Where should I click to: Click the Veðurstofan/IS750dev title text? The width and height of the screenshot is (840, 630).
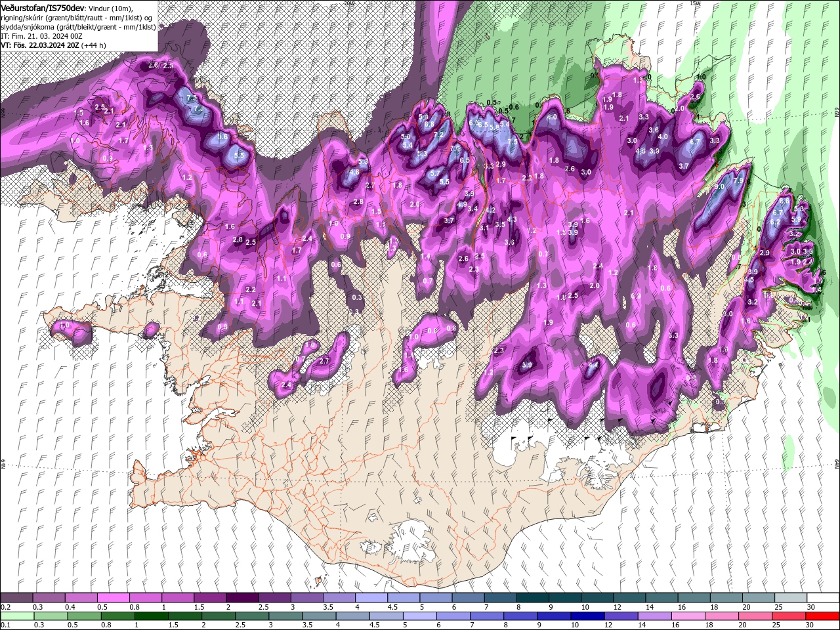click(43, 7)
